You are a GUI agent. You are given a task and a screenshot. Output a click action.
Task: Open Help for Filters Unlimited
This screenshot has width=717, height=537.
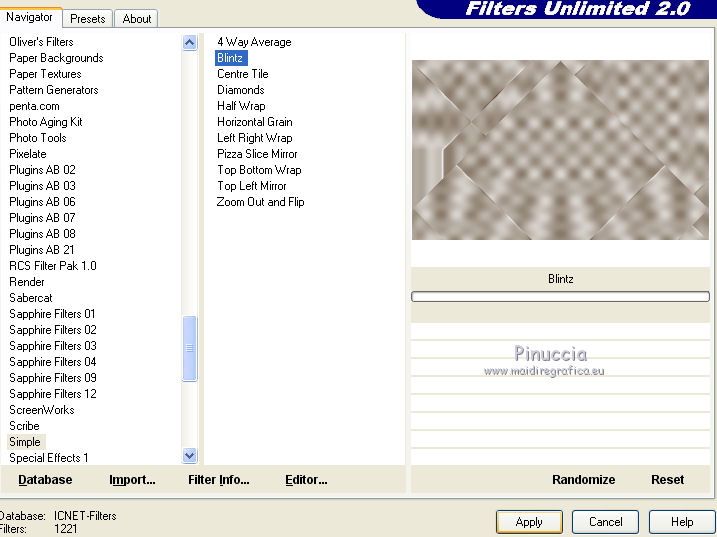(682, 522)
